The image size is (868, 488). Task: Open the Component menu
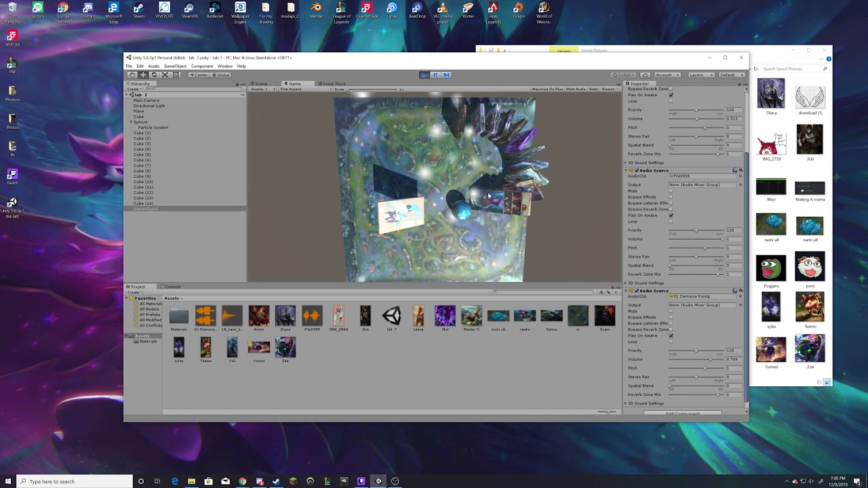coord(202,66)
